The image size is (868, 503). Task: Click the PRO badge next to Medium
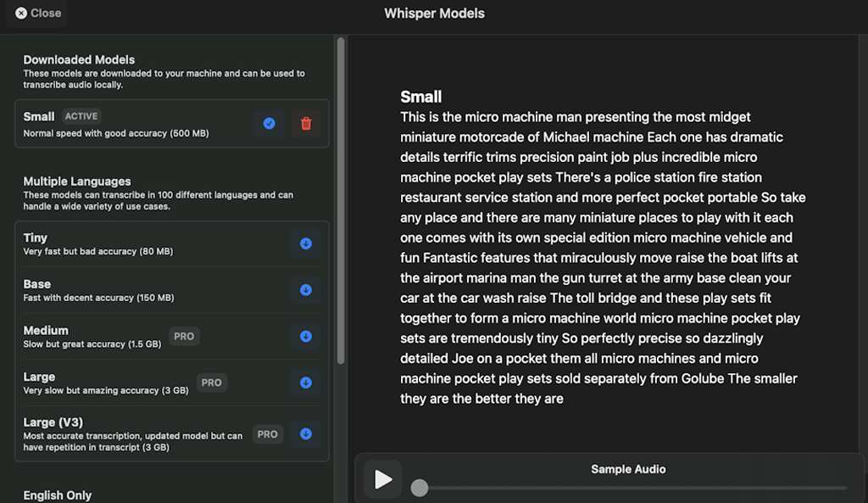pyautogui.click(x=184, y=337)
